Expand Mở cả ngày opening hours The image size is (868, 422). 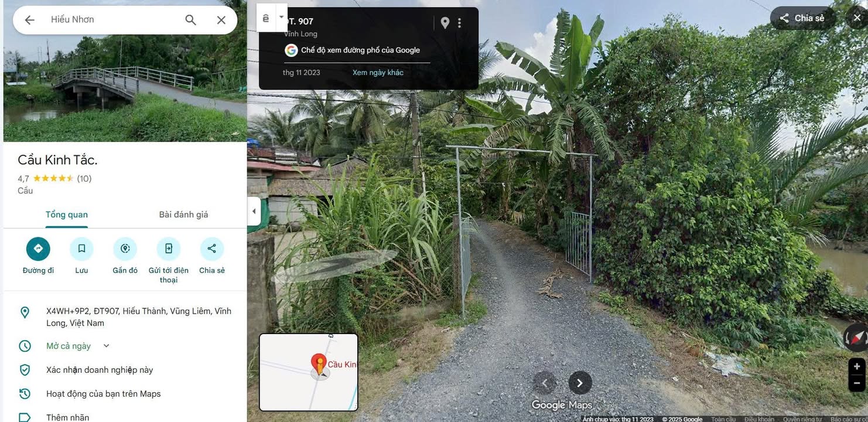tap(106, 346)
